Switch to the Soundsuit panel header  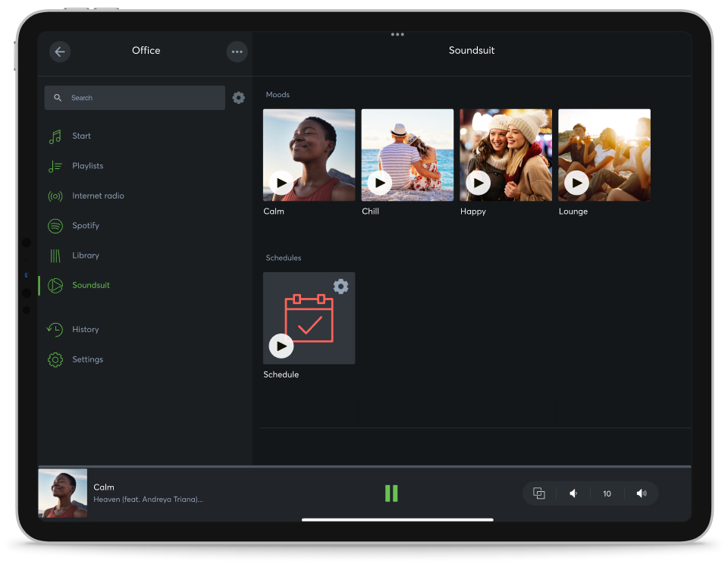coord(472,50)
